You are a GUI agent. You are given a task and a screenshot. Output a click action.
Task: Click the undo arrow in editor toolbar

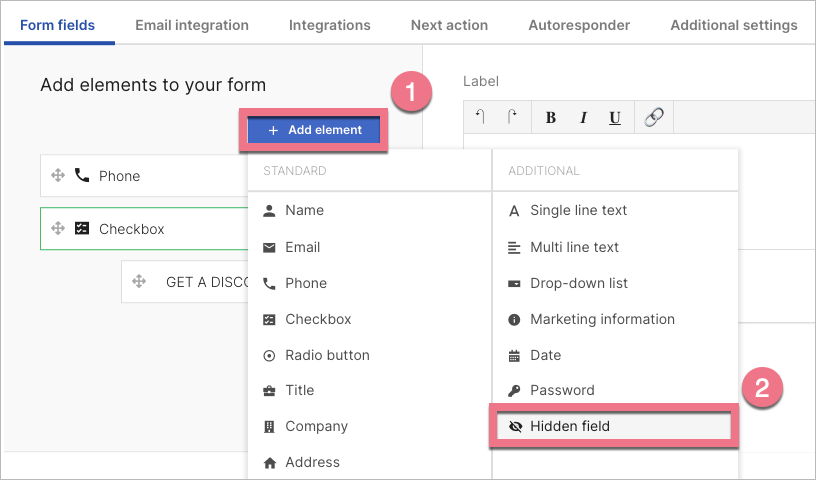tap(481, 118)
